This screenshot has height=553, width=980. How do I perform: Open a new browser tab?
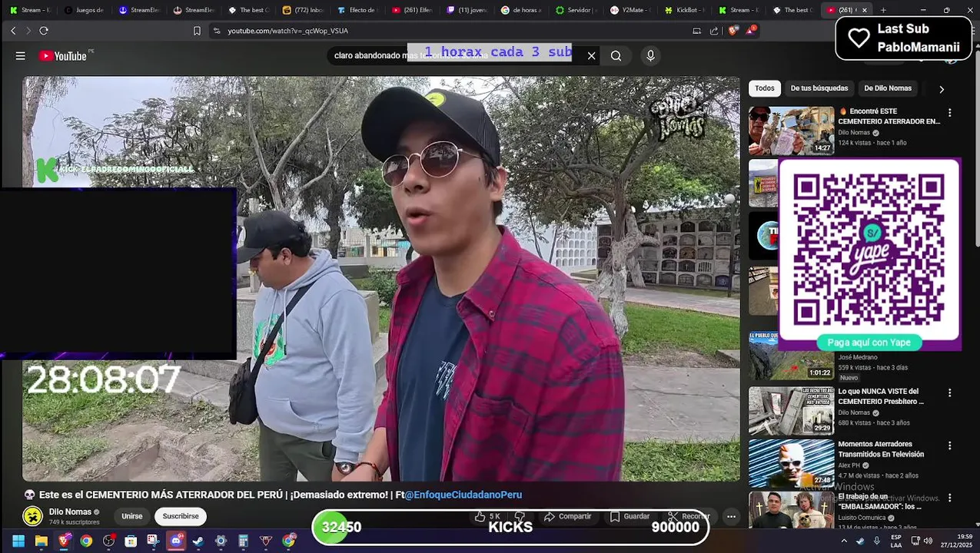click(x=883, y=10)
